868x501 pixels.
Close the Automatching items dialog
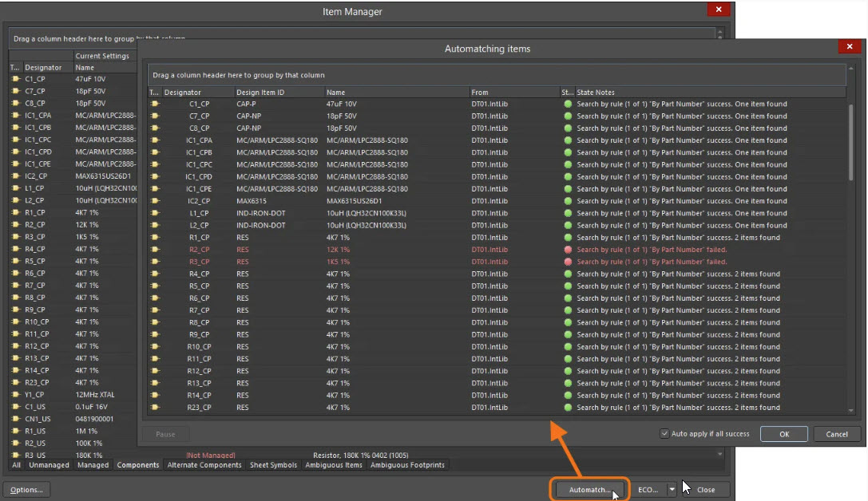coord(849,46)
